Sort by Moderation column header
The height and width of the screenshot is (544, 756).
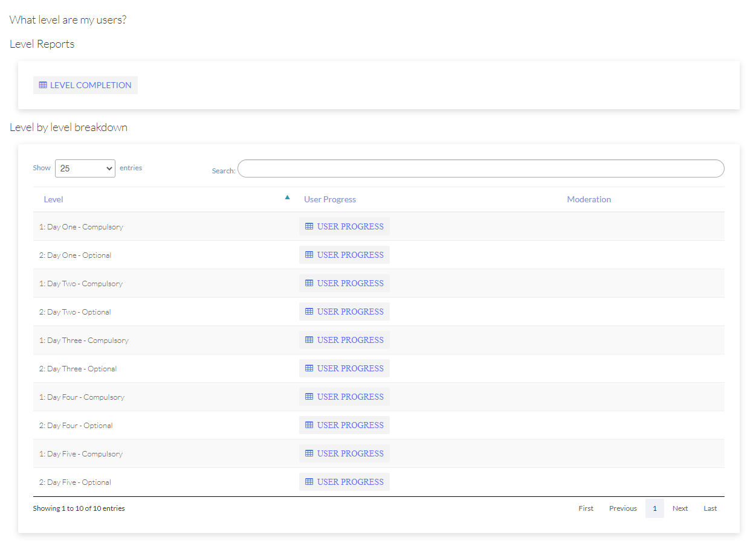(589, 199)
